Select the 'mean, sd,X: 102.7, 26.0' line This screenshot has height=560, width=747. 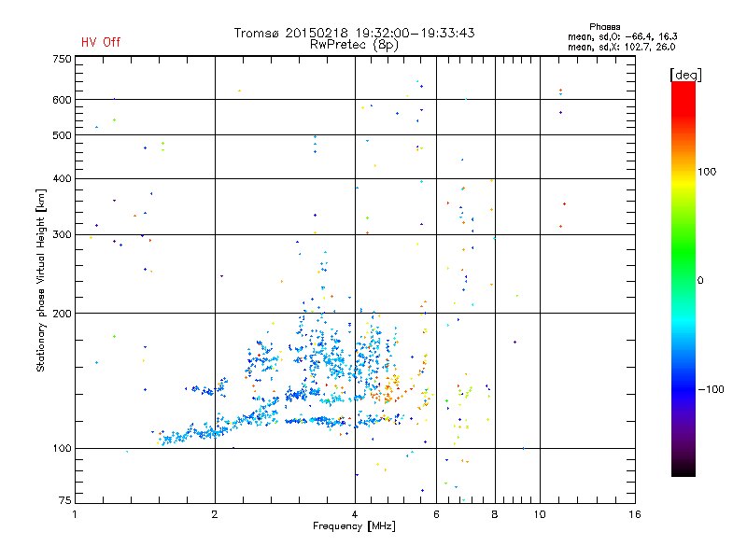point(621,47)
